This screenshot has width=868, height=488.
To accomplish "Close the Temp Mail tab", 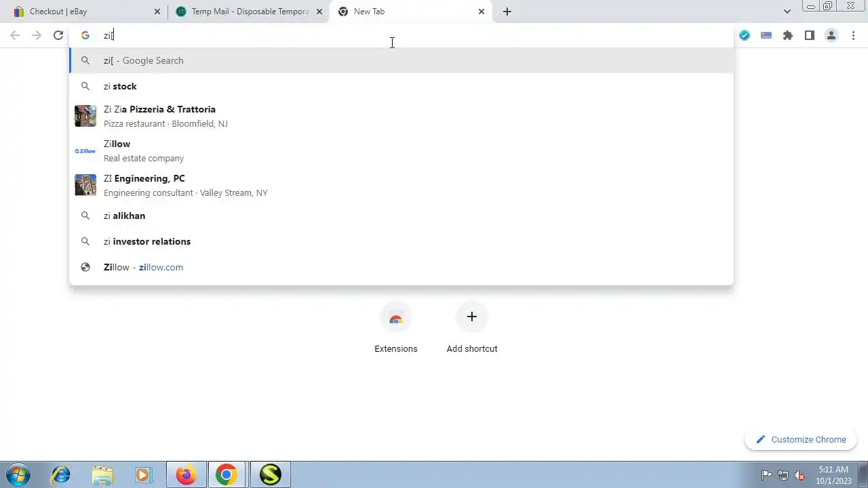I will [x=320, y=12].
